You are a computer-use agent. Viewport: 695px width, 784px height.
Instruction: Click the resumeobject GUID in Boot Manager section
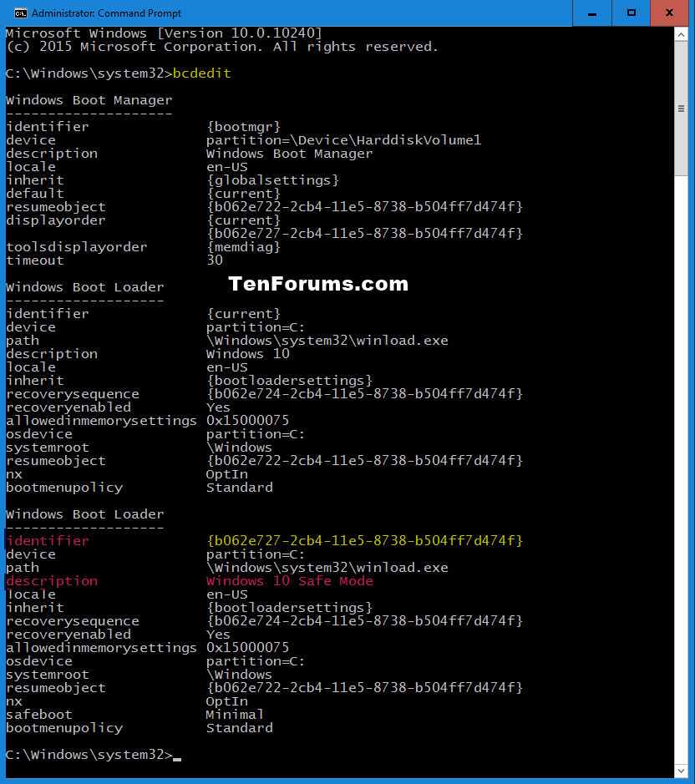(x=364, y=207)
